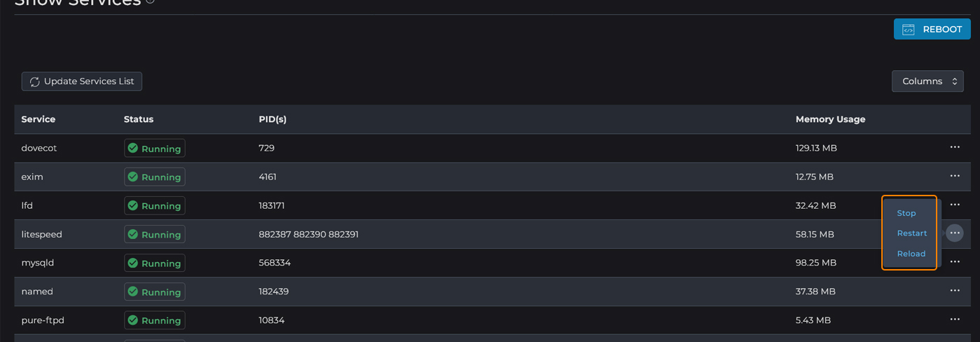This screenshot has width=980, height=342.
Task: Open the three-dot menu for pure-ftpd
Action: pyautogui.click(x=954, y=320)
